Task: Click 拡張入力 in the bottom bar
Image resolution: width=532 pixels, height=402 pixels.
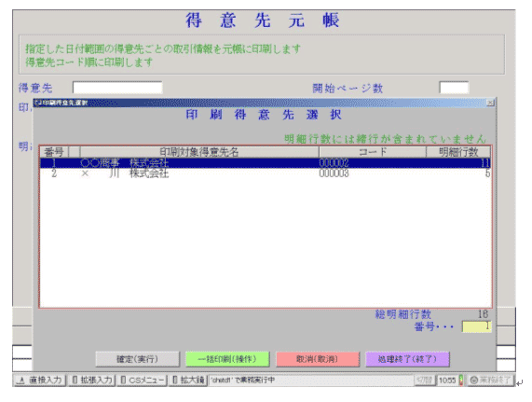Action: pos(92,381)
